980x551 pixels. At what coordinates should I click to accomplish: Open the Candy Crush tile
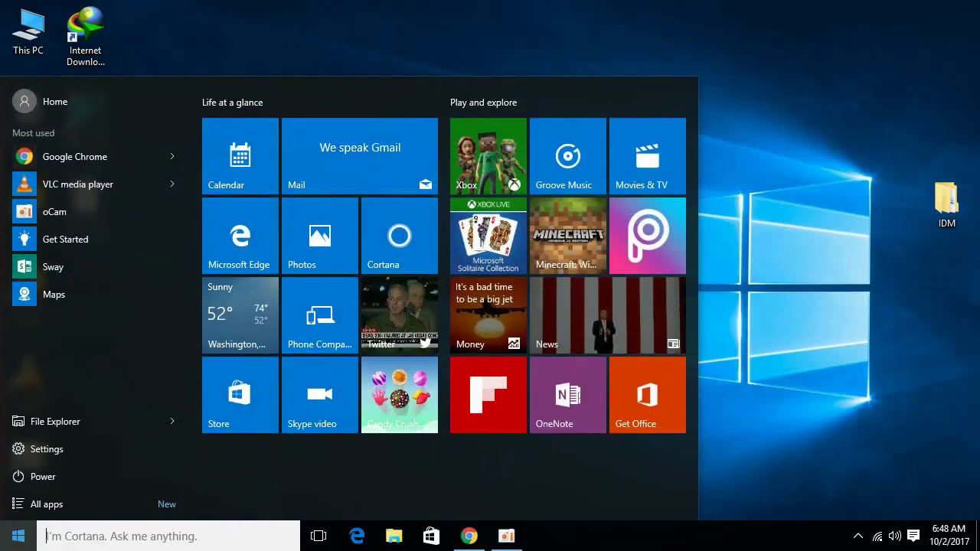[400, 395]
